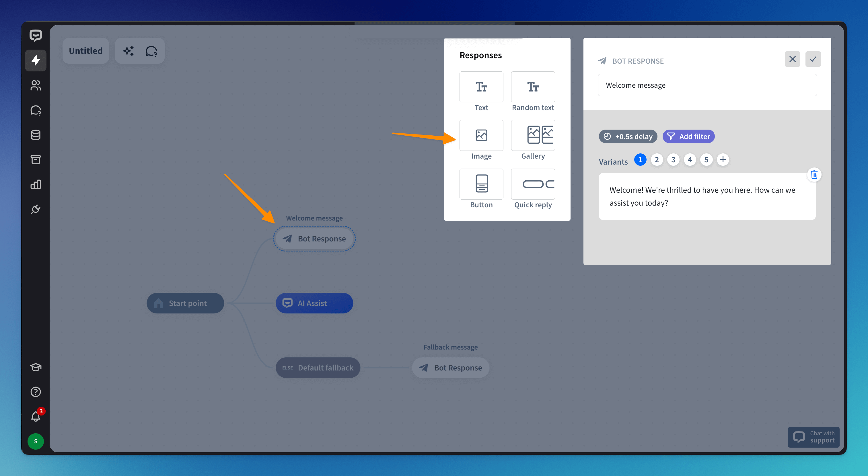Click the +0.5s delay pill

pyautogui.click(x=628, y=136)
